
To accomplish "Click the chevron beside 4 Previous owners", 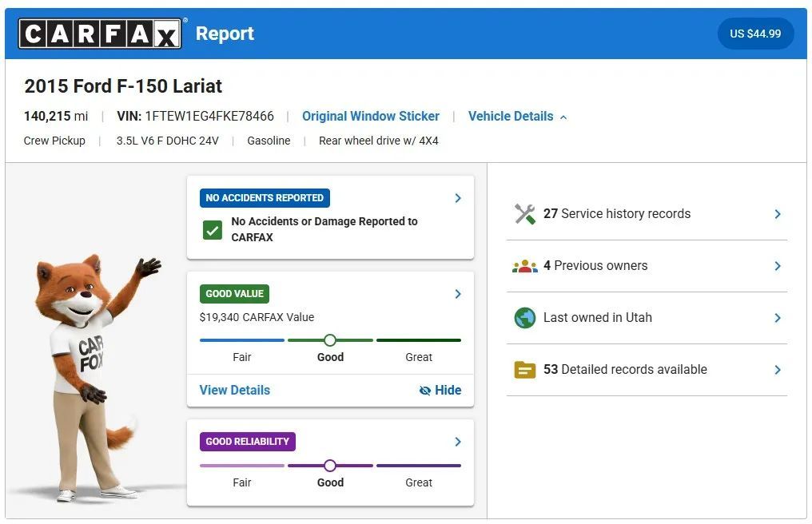I will point(778,266).
